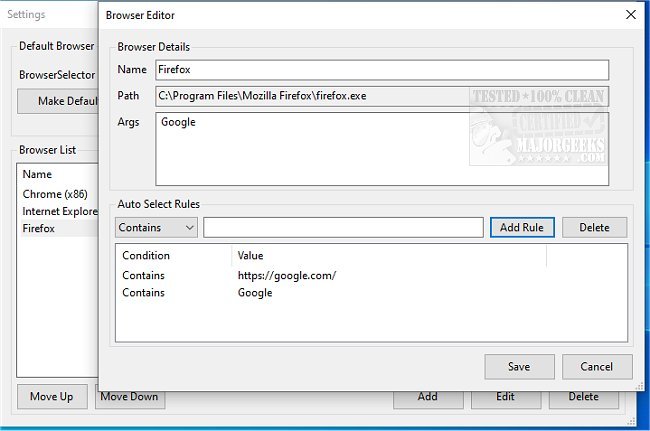Screen dimensions: 650x431
Task: Click the Path field for firefox.exe
Action: pyautogui.click(x=382, y=97)
